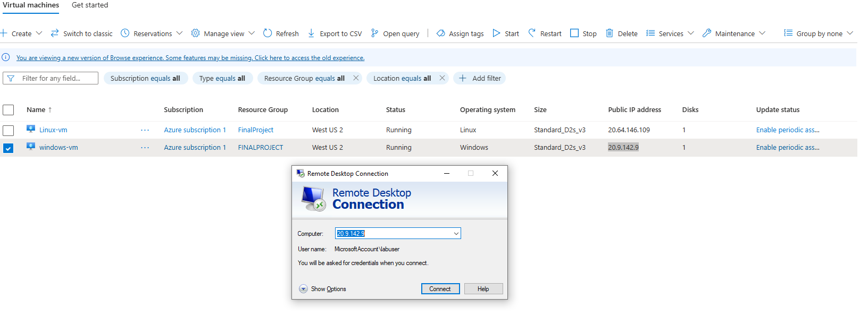Click Export to CSV download icon
868x315 pixels.
[x=311, y=33]
